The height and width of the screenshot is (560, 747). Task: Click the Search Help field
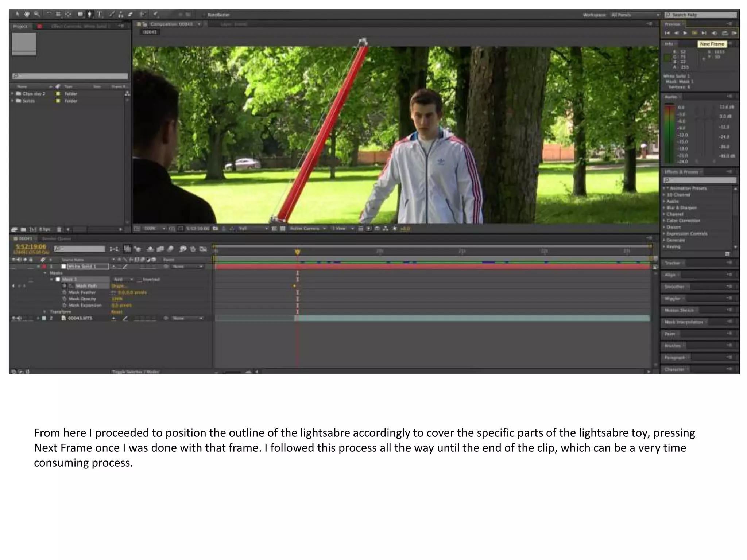pos(700,15)
